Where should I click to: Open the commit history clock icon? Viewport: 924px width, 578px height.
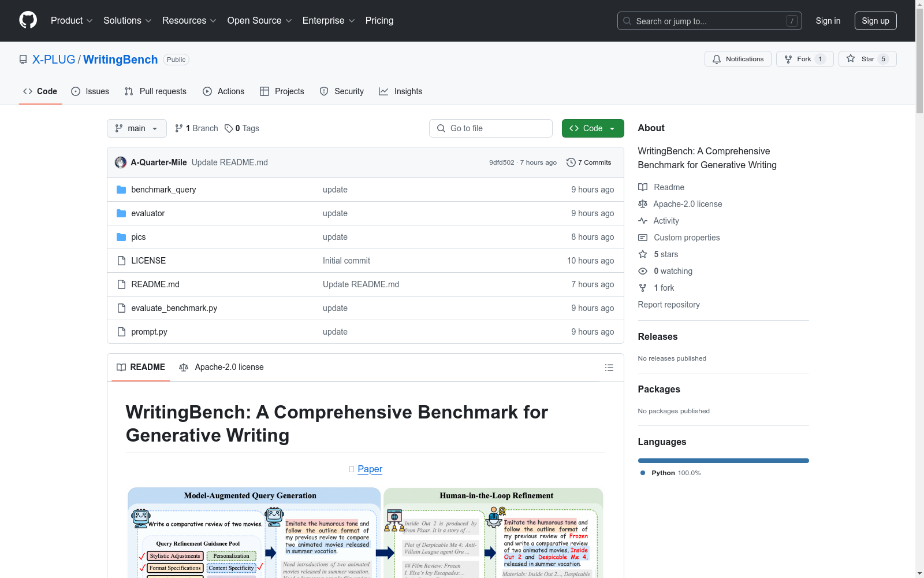571,162
